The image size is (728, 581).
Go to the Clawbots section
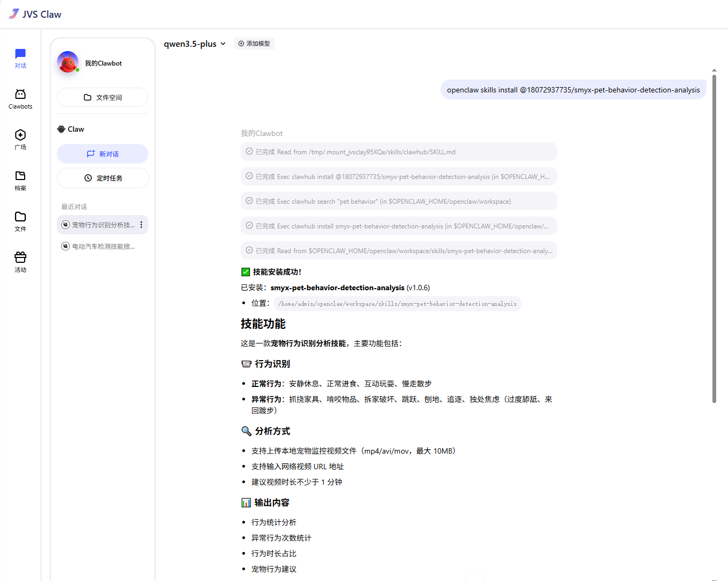(x=20, y=99)
